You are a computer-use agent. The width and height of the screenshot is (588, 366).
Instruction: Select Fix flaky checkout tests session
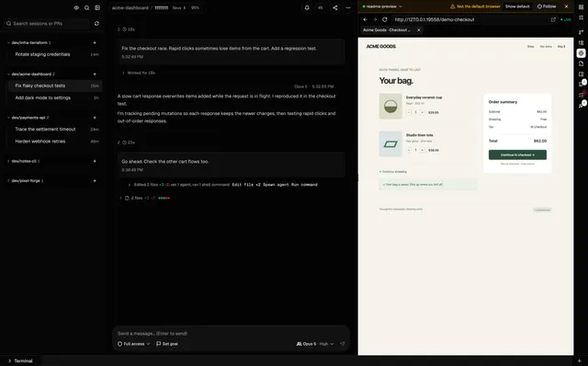54,86
